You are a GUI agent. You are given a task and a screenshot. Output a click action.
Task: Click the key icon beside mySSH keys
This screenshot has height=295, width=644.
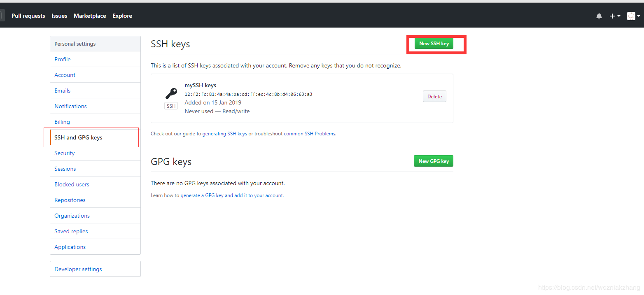pyautogui.click(x=171, y=93)
